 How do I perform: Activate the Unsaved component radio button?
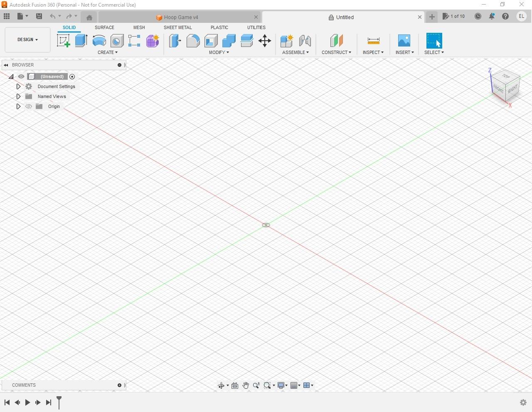[x=72, y=76]
